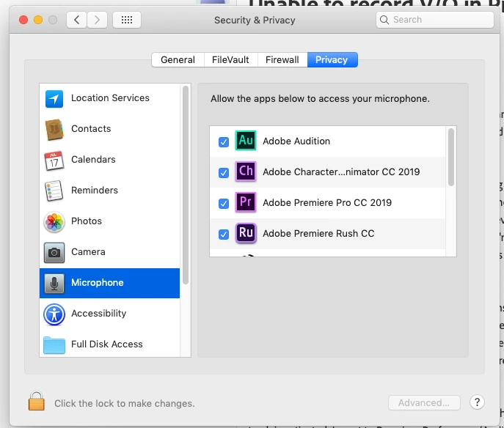
Task: Click the red close window button
Action: coord(23,20)
